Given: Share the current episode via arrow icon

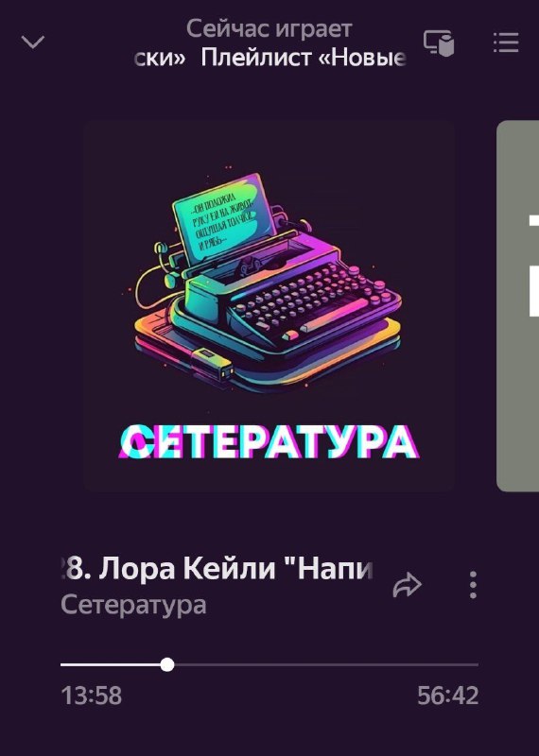Looking at the screenshot, I should 408,585.
